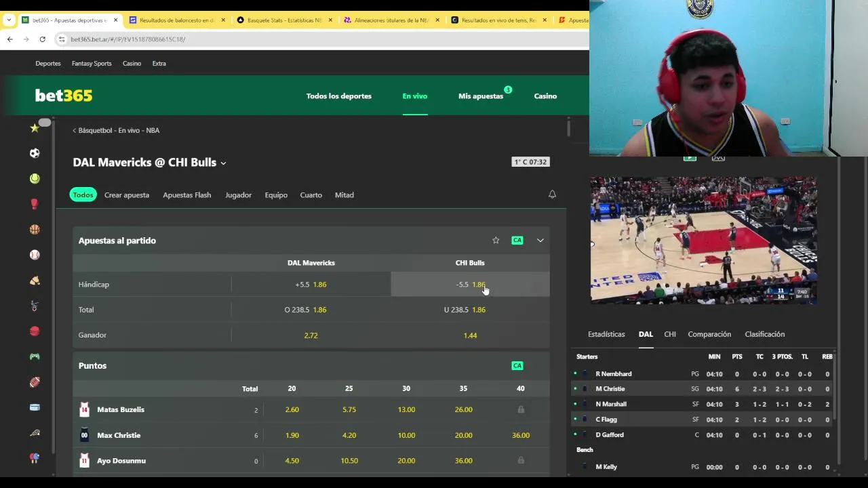The height and width of the screenshot is (488, 868).
Task: Select the table tennis paddles icon
Action: (x=35, y=458)
